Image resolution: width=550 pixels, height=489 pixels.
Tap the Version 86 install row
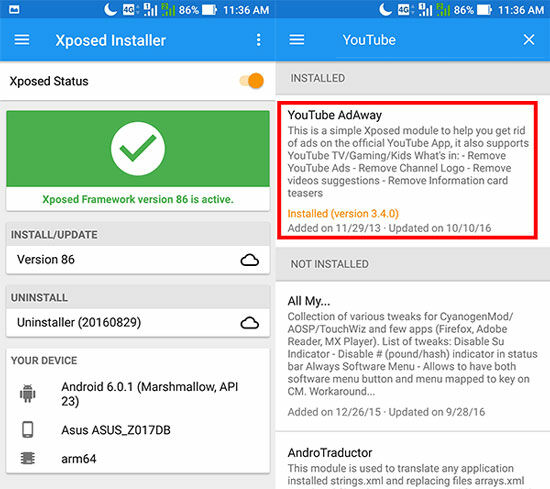click(138, 260)
